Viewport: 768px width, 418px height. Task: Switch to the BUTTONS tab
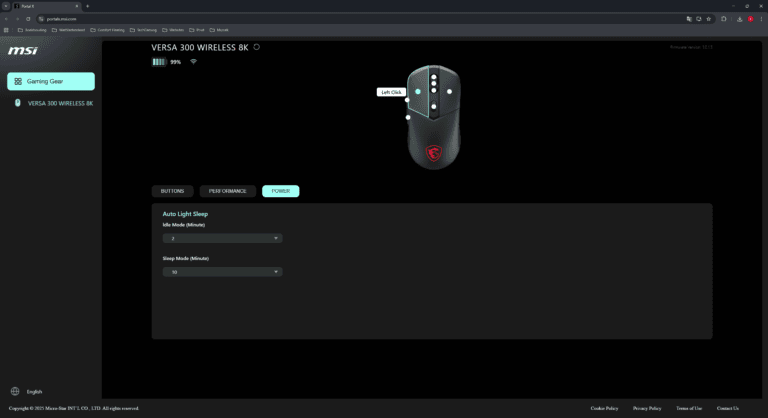pyautogui.click(x=173, y=191)
